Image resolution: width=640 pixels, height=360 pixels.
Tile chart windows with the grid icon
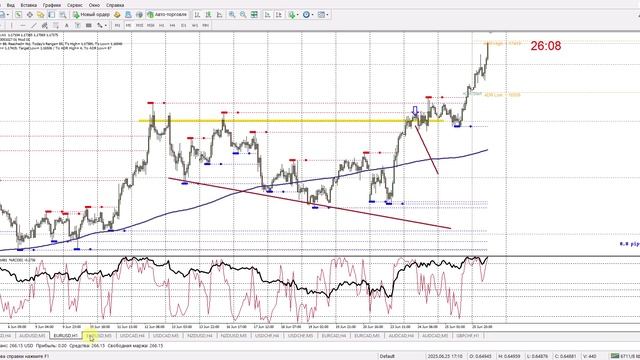pos(254,15)
